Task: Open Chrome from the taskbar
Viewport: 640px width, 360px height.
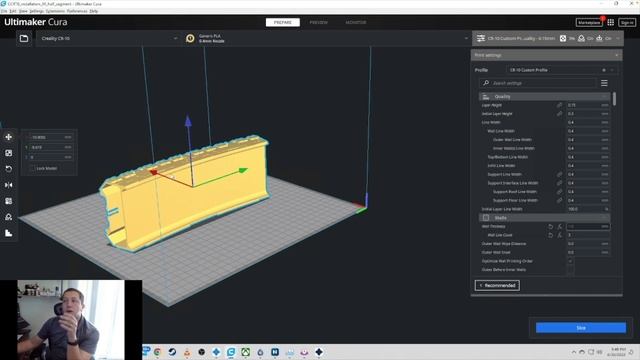Action: point(158,352)
